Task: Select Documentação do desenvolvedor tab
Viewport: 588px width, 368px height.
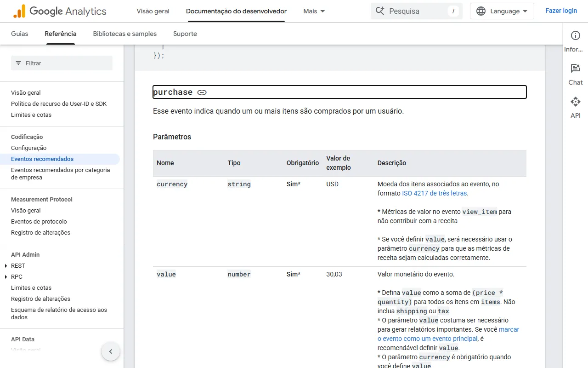Action: coord(236,11)
